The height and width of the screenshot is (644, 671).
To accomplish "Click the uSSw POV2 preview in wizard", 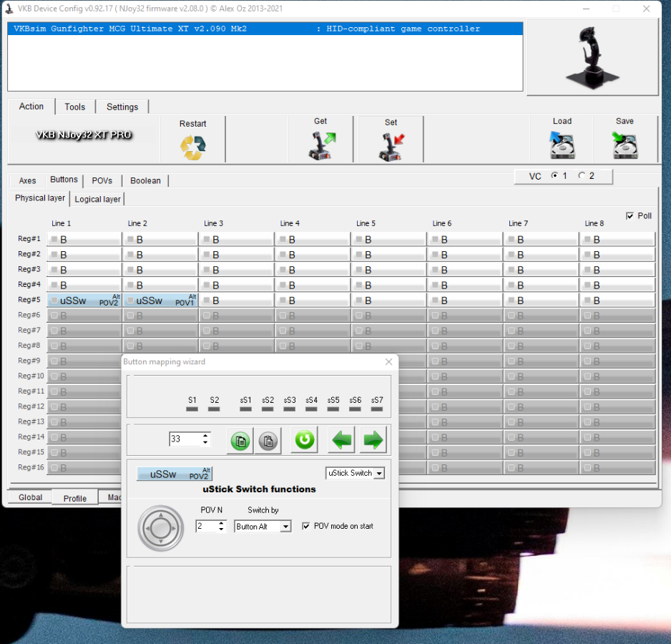I will coord(174,474).
